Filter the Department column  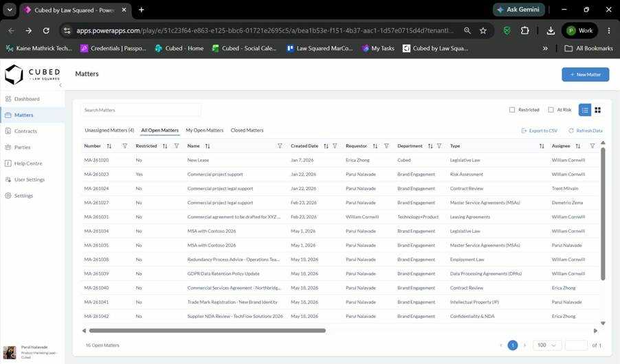(x=439, y=146)
